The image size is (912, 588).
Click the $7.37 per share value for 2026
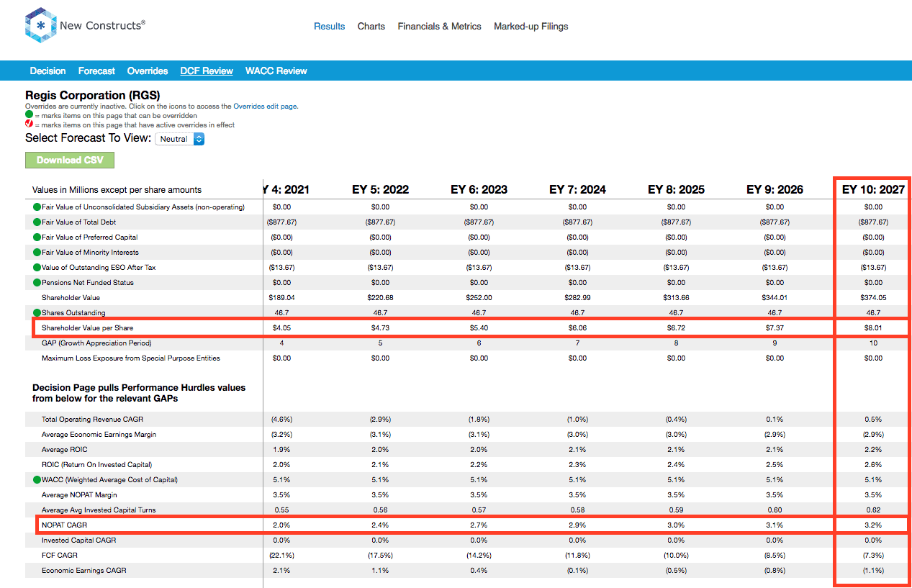click(775, 328)
